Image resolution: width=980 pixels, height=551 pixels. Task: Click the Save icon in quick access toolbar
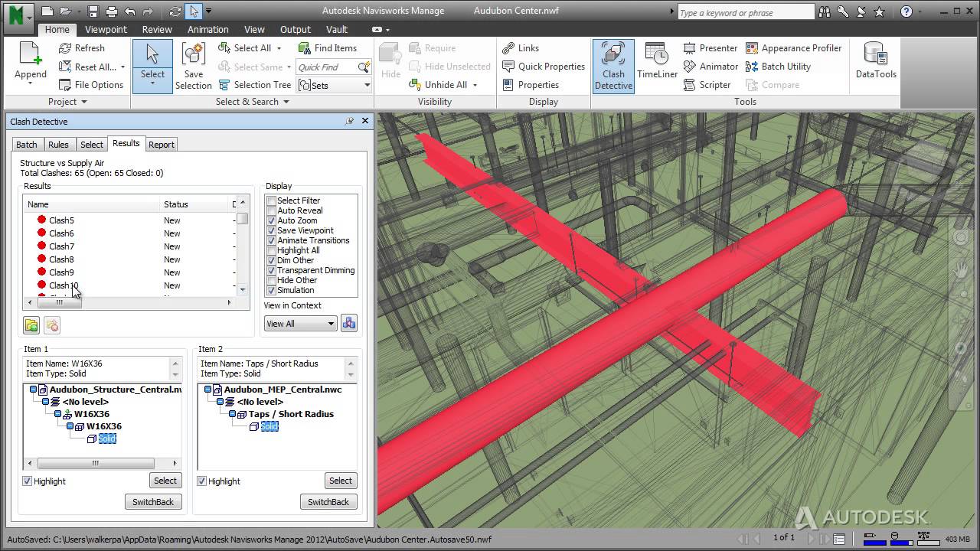pos(93,11)
